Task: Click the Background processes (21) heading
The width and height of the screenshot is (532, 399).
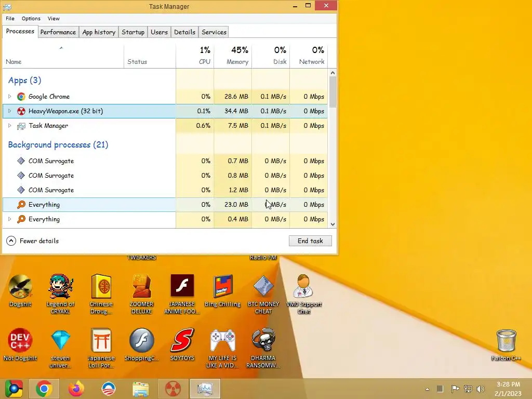Action: click(58, 145)
